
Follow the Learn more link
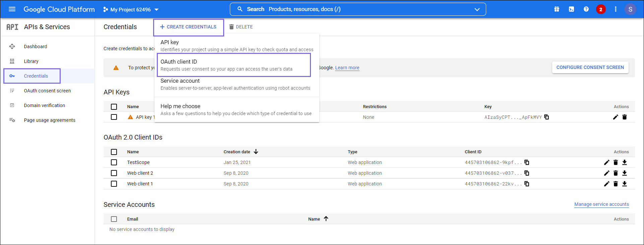347,68
